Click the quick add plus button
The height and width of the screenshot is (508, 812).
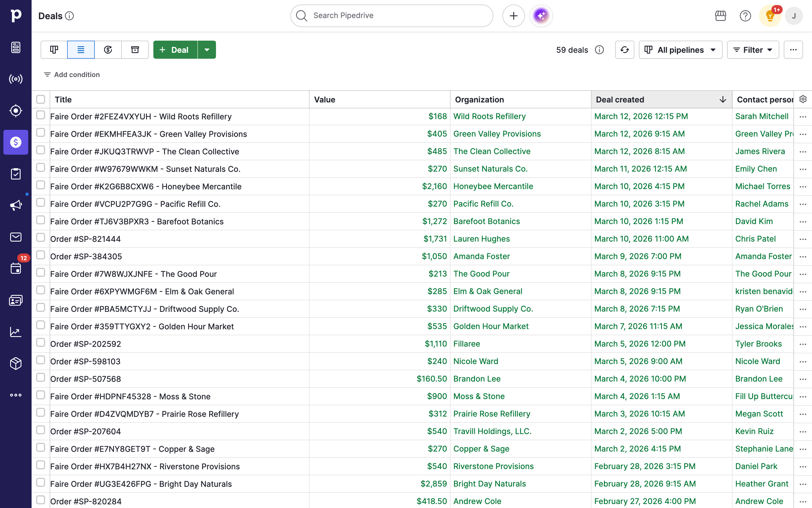point(513,16)
